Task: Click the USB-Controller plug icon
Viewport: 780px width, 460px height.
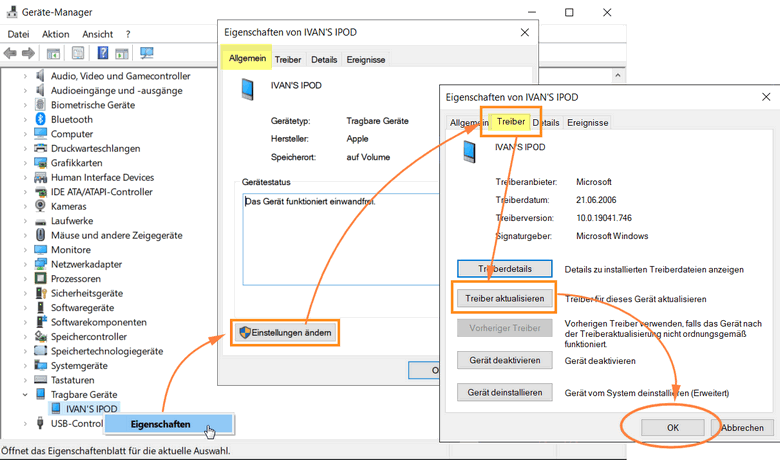Action: pyautogui.click(x=41, y=423)
